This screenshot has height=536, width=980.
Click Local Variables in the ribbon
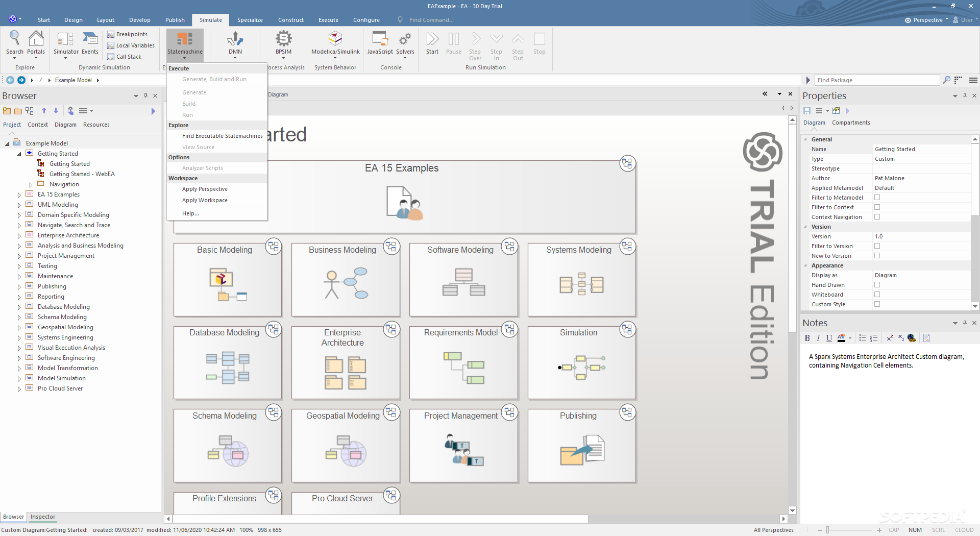pyautogui.click(x=131, y=45)
